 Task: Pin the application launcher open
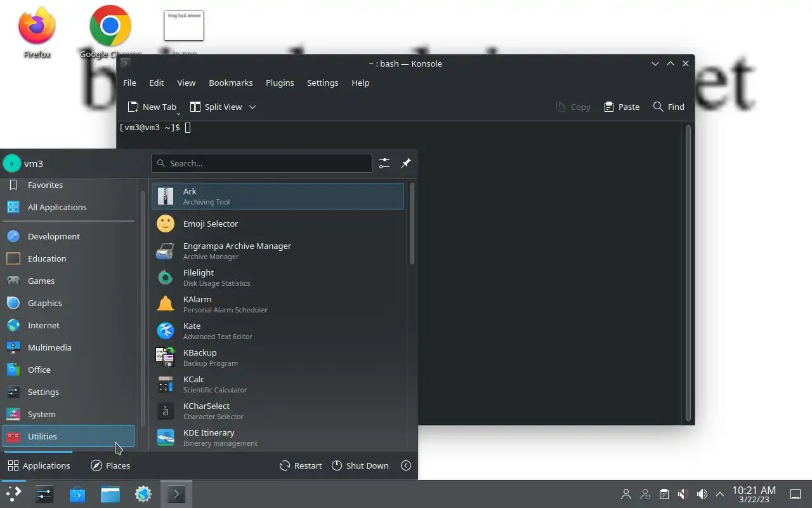(406, 163)
